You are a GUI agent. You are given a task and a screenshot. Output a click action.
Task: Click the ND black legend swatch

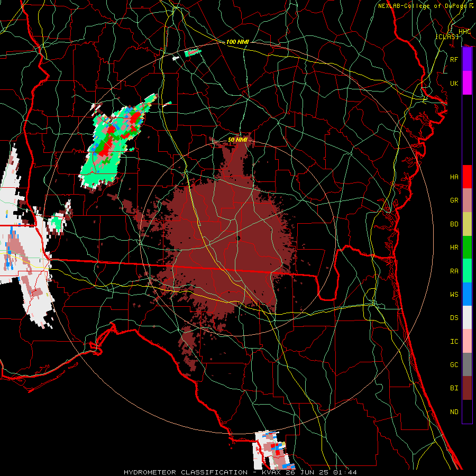pyautogui.click(x=467, y=411)
